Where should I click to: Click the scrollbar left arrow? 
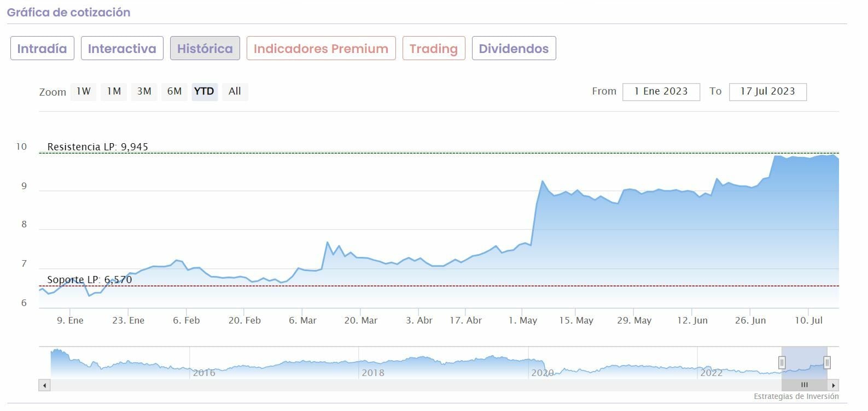click(44, 385)
